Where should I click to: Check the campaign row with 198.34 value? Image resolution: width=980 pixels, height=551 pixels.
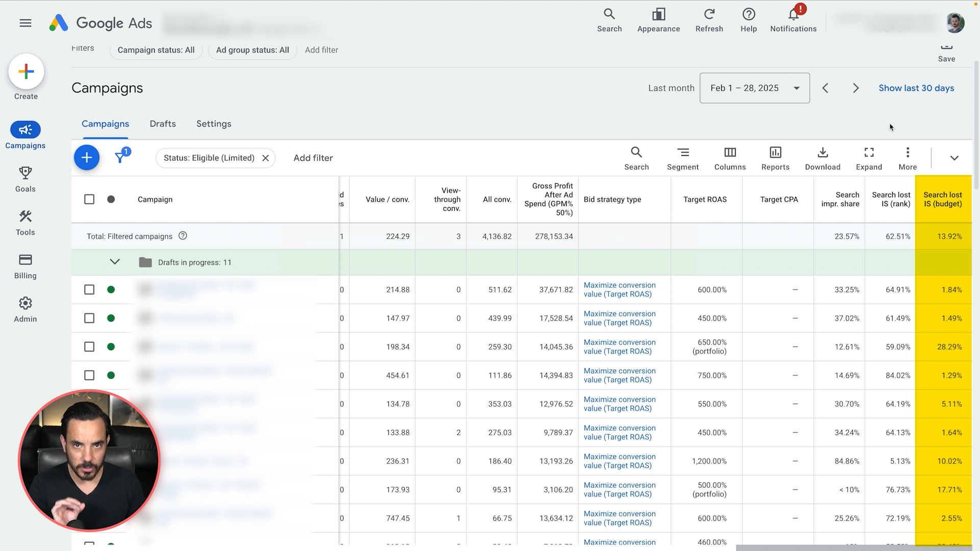[x=89, y=347]
